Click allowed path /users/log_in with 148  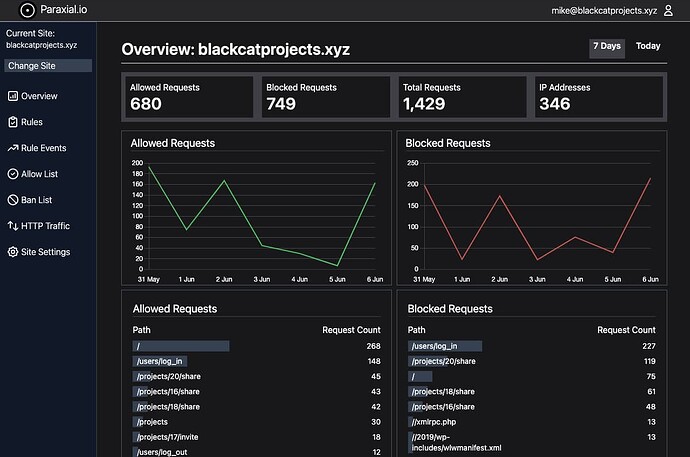[x=257, y=361]
